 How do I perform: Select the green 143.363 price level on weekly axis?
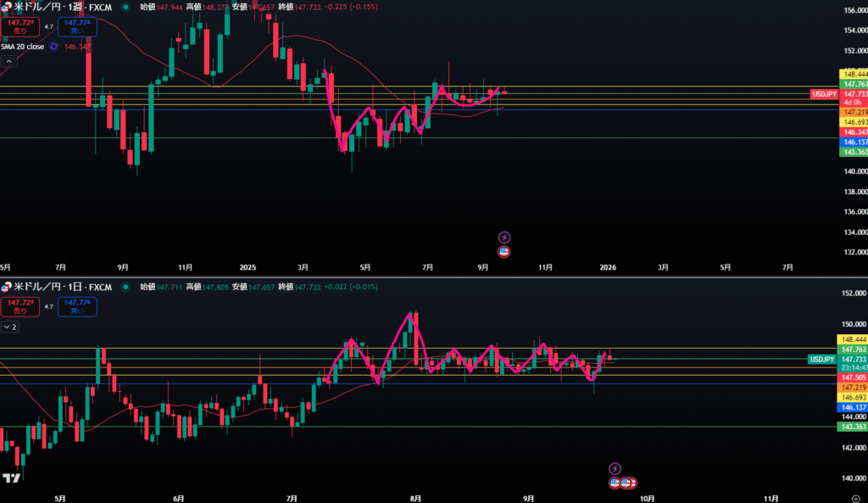click(851, 151)
